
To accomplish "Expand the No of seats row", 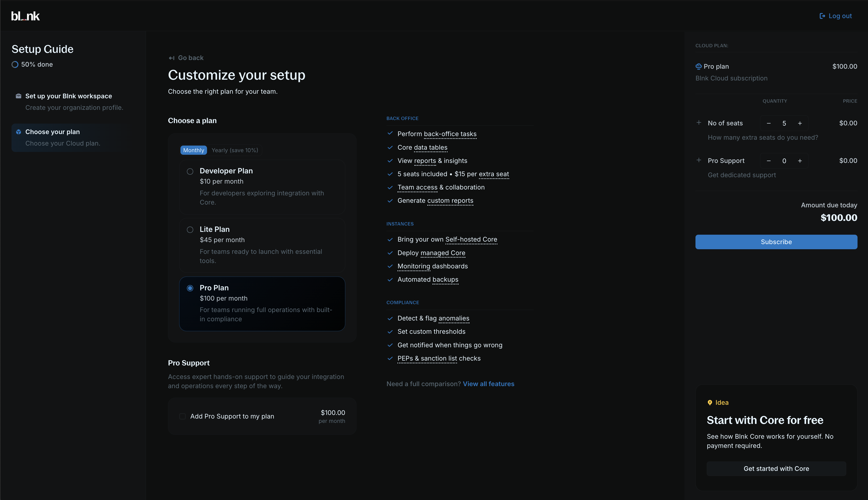I will tap(699, 123).
